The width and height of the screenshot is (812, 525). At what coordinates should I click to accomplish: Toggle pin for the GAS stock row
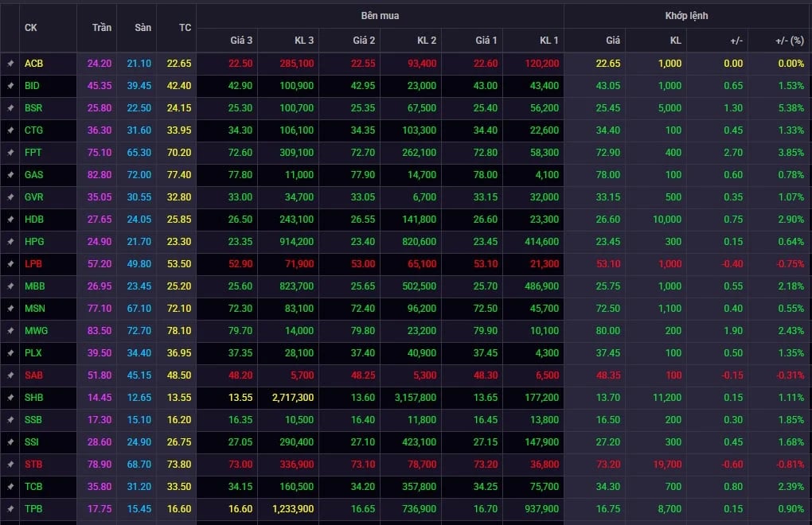pos(10,175)
